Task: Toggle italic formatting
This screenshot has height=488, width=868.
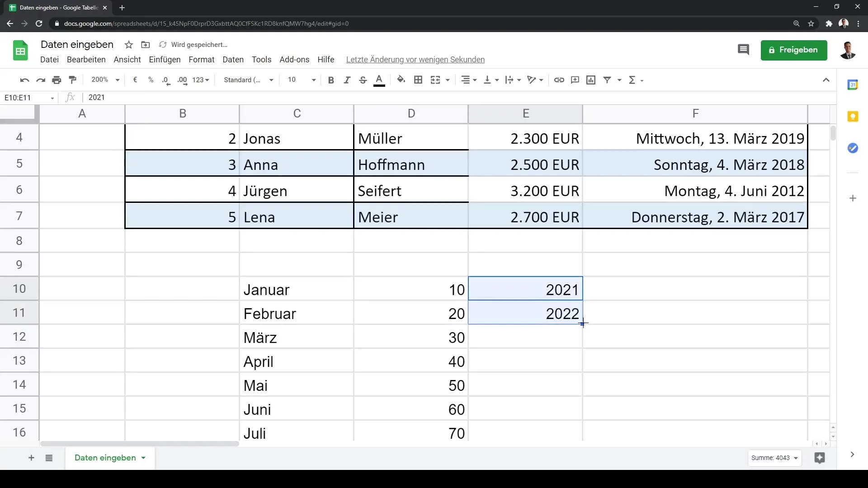Action: click(347, 80)
